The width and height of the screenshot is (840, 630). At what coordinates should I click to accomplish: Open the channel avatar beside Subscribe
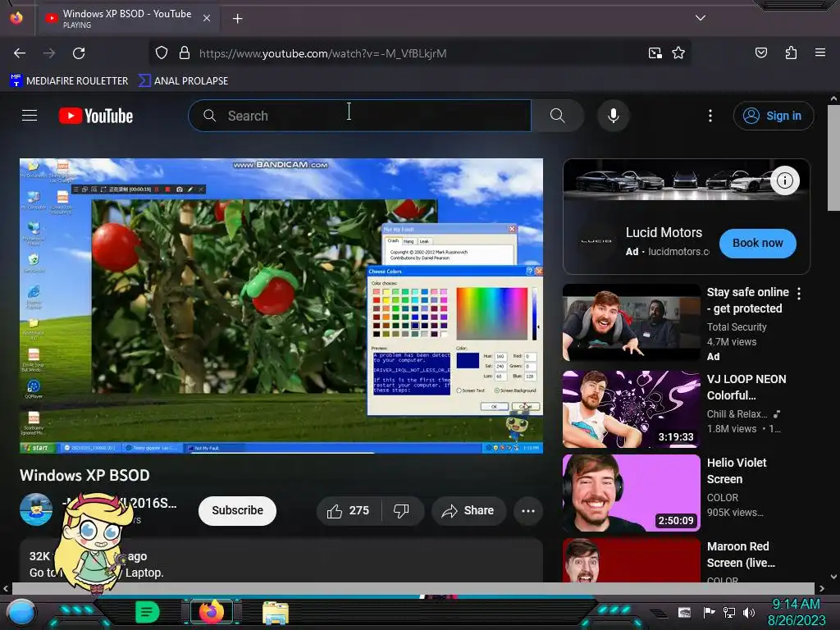click(36, 509)
